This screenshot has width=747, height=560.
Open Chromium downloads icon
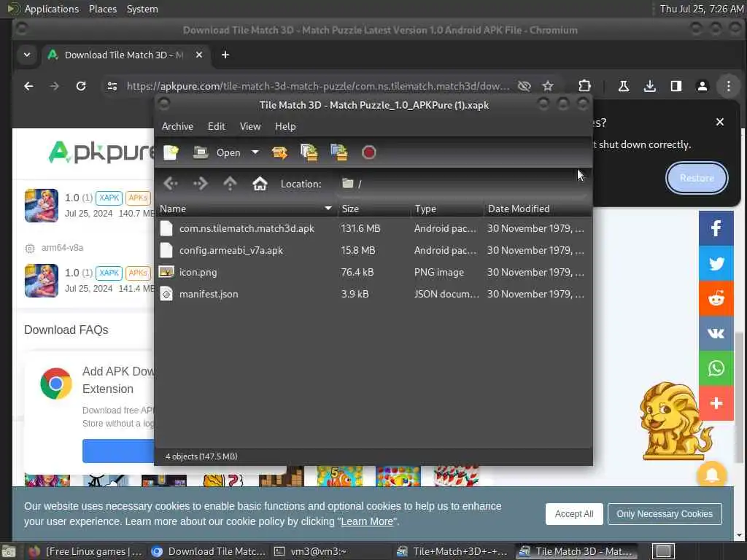coord(649,86)
